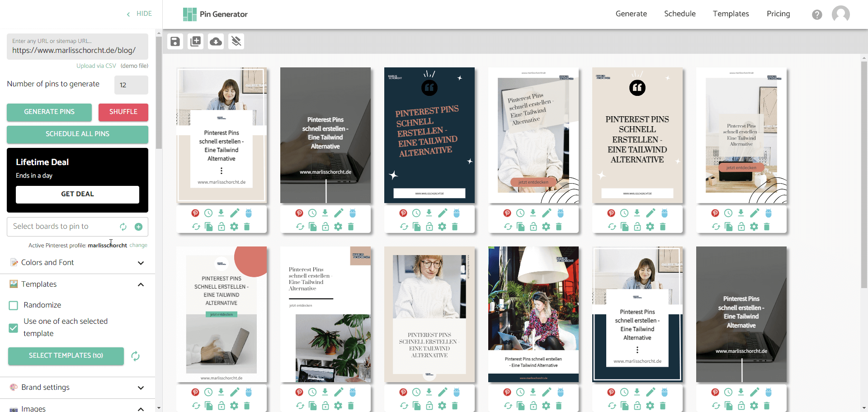Add new board with green plus icon
Image resolution: width=868 pixels, height=412 pixels.
(139, 227)
